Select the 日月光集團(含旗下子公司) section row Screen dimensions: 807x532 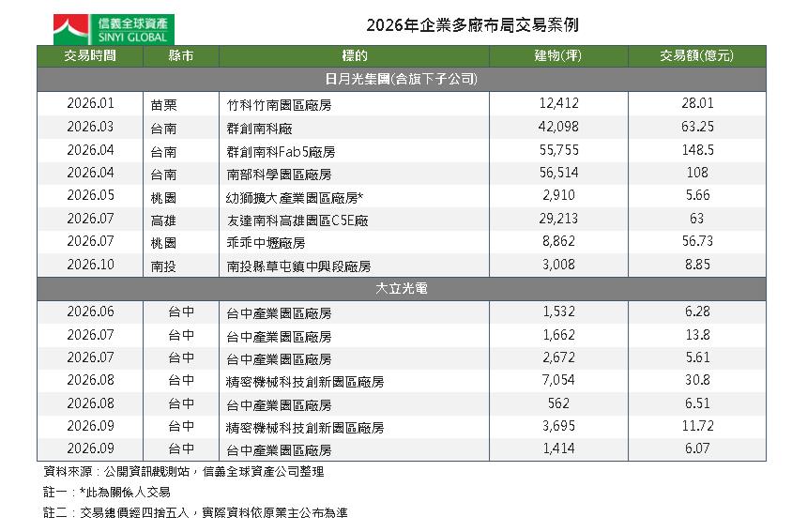[x=402, y=79]
